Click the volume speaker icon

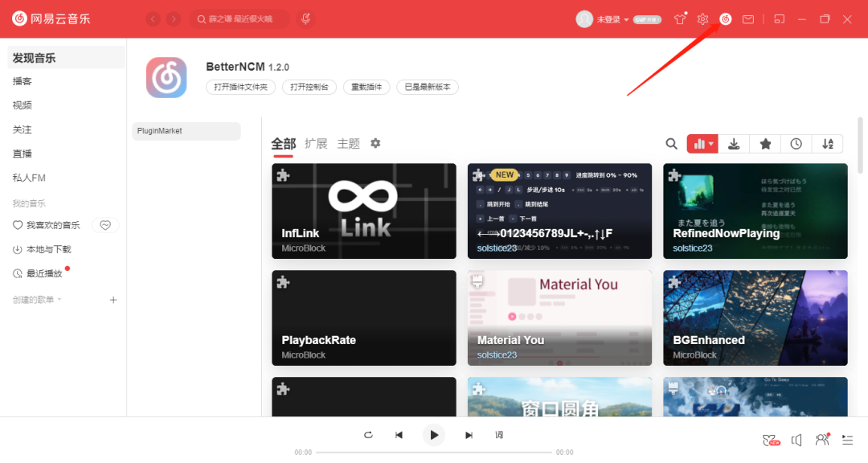point(796,440)
